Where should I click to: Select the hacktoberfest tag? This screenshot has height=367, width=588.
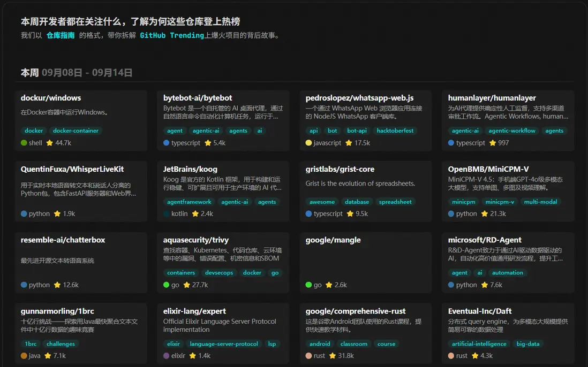click(395, 131)
